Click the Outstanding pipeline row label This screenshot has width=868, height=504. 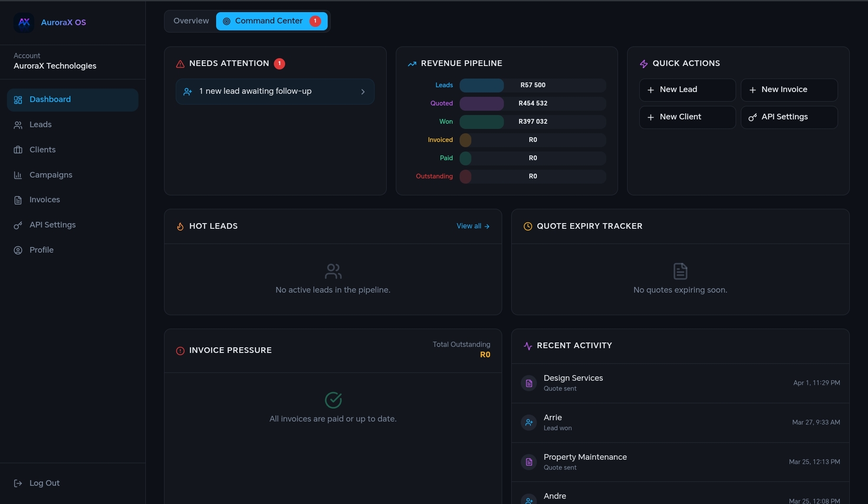pos(434,176)
